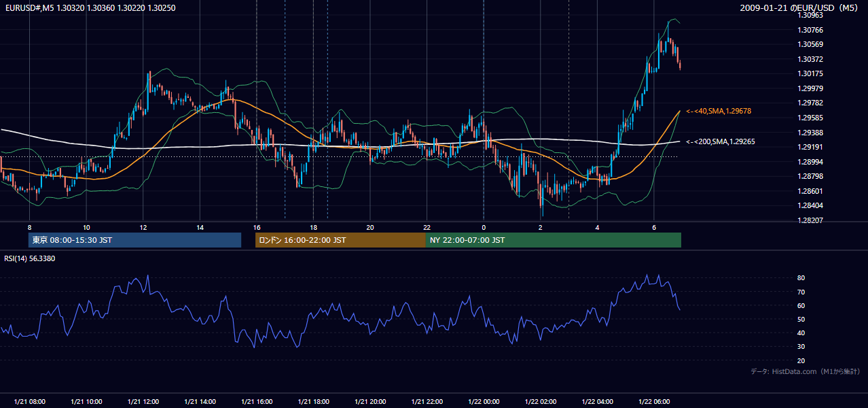868x408 pixels.
Task: Click price level 1.29585 on the axis
Action: click(x=810, y=118)
